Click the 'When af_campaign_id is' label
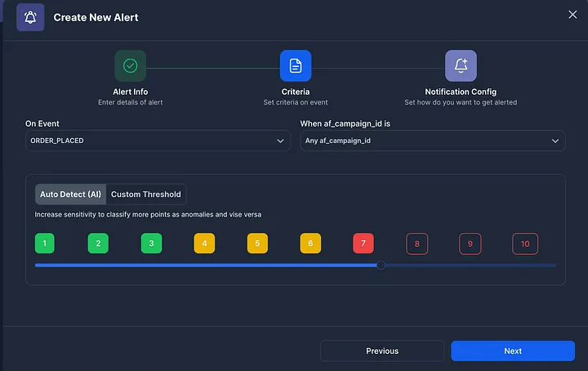 (345, 123)
